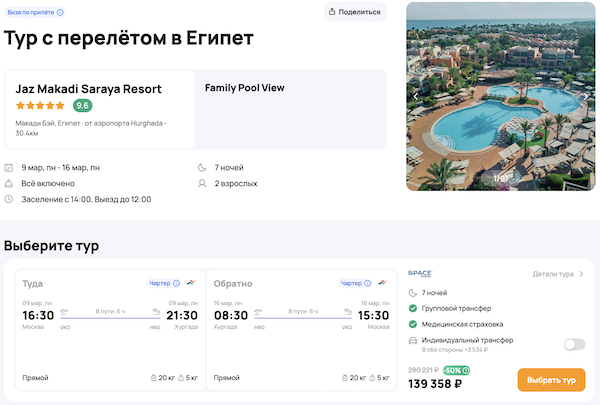Click the Space tour operator logo

(x=419, y=274)
